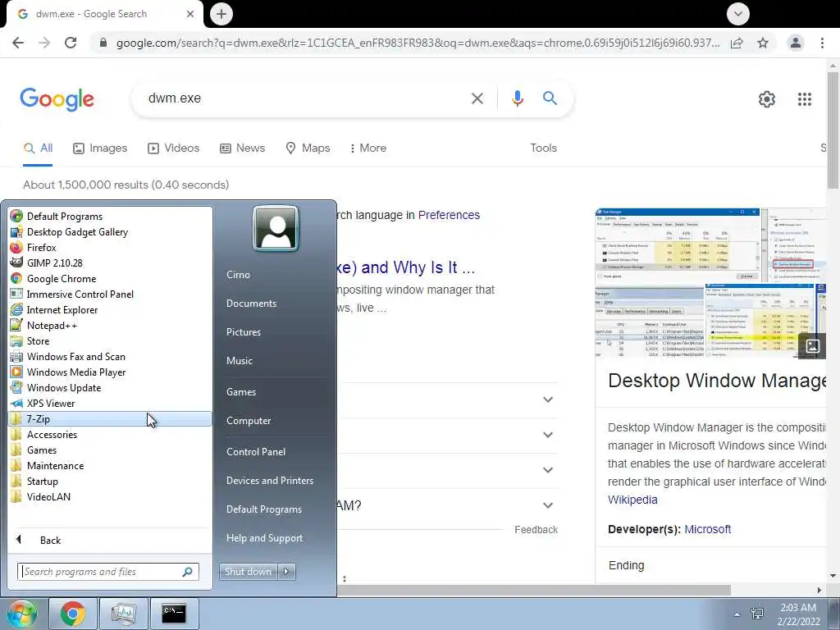Switch to the News results tab
The width and height of the screenshot is (840, 630).
(242, 148)
